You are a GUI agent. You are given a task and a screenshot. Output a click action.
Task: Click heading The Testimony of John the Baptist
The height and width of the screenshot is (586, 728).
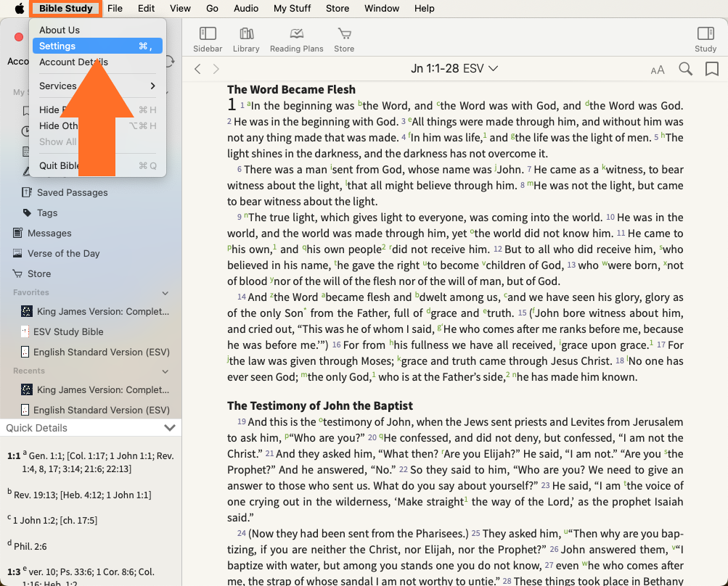tap(320, 406)
